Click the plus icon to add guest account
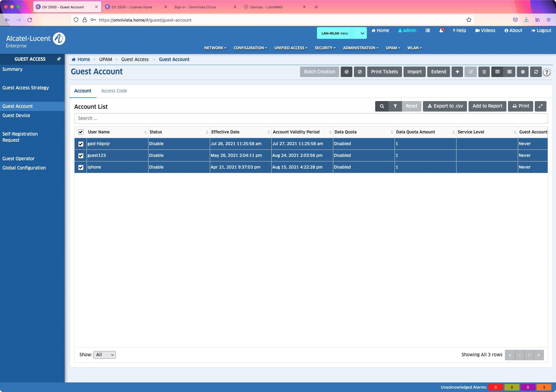Screen dimensions: 556x392 tap(457, 72)
